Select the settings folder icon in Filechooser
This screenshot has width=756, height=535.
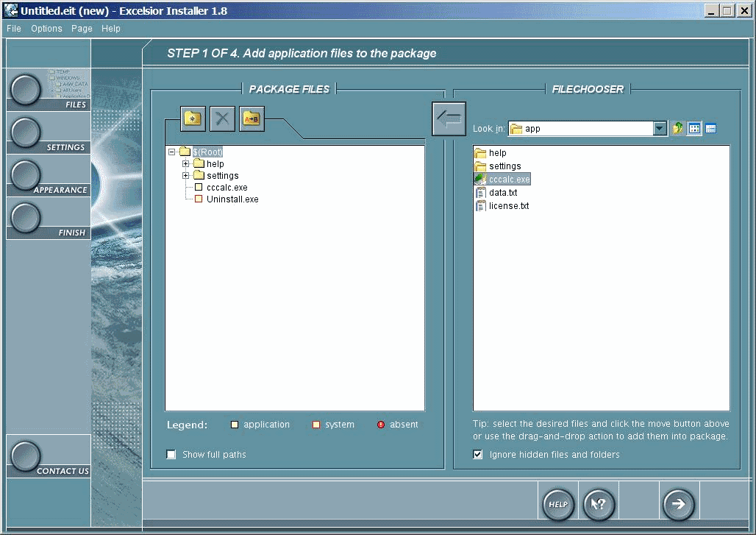click(480, 166)
